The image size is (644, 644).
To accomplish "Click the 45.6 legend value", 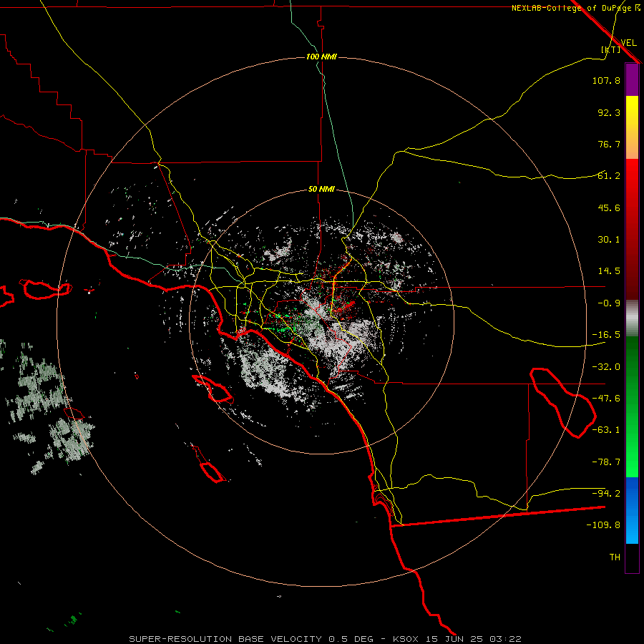I will tap(609, 208).
